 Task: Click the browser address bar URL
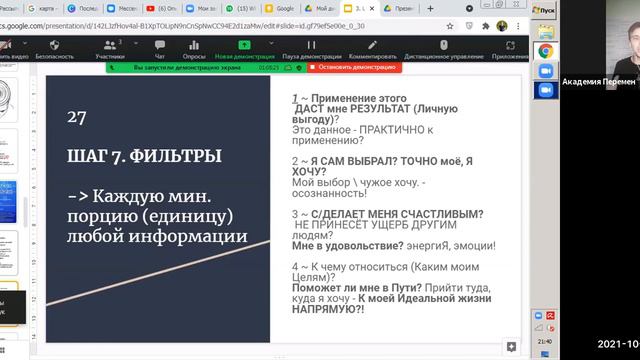point(182,26)
